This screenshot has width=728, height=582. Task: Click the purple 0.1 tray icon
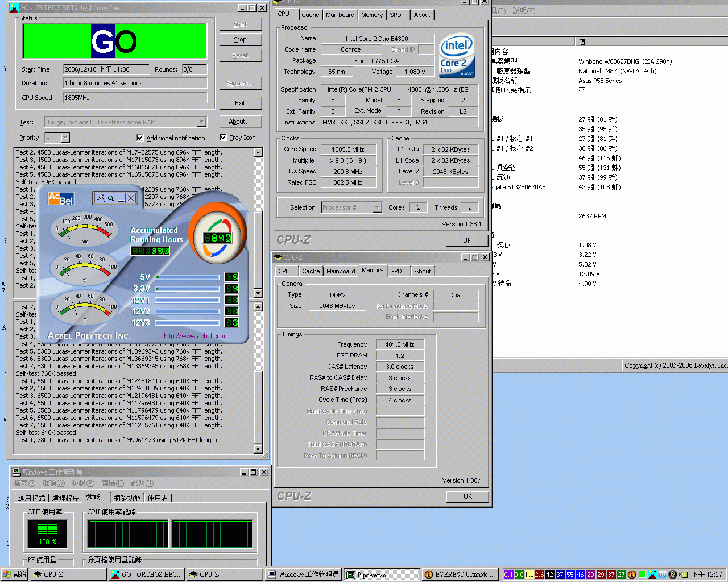coord(509,575)
